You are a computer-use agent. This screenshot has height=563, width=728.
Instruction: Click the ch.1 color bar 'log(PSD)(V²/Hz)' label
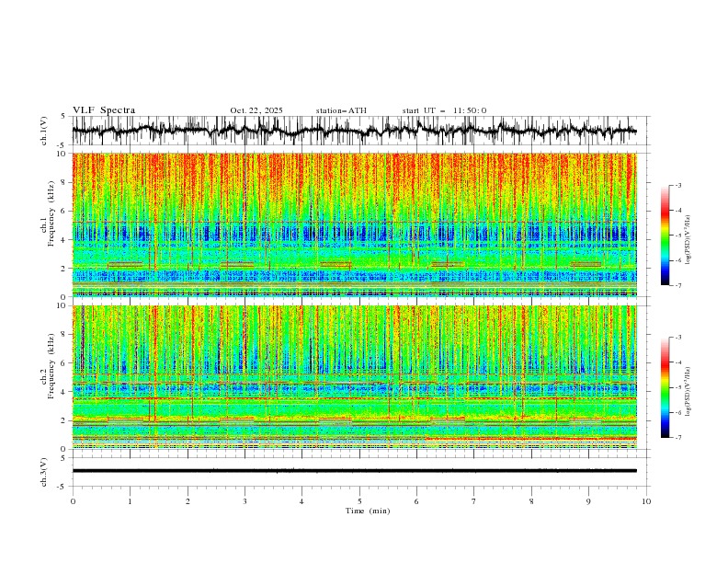tap(688, 240)
